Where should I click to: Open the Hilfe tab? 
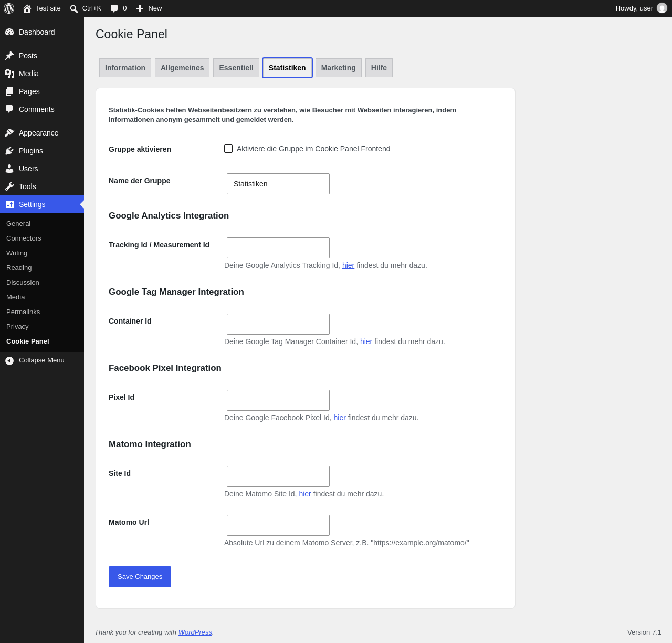click(379, 68)
